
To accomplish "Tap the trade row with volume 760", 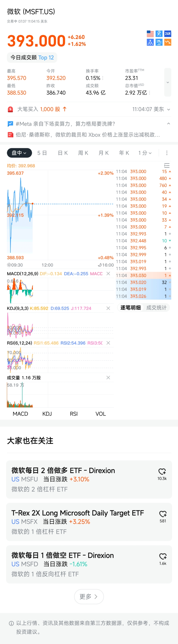I will [x=144, y=185].
